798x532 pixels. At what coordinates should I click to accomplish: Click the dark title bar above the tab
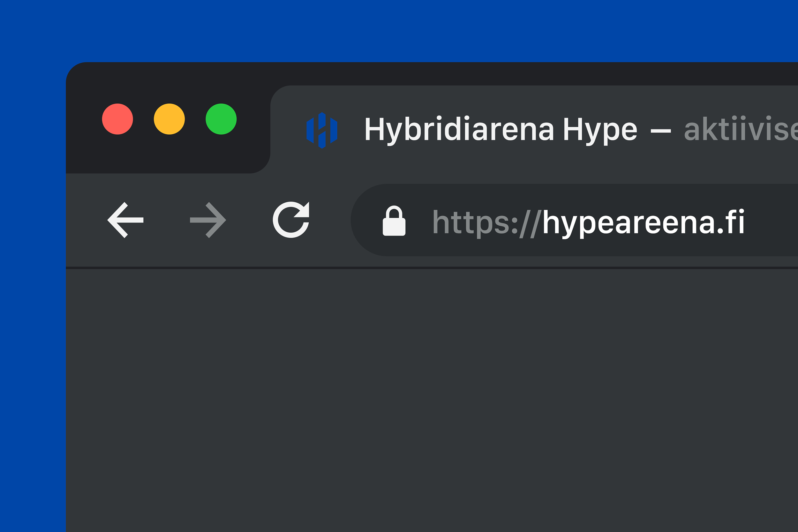(509, 73)
